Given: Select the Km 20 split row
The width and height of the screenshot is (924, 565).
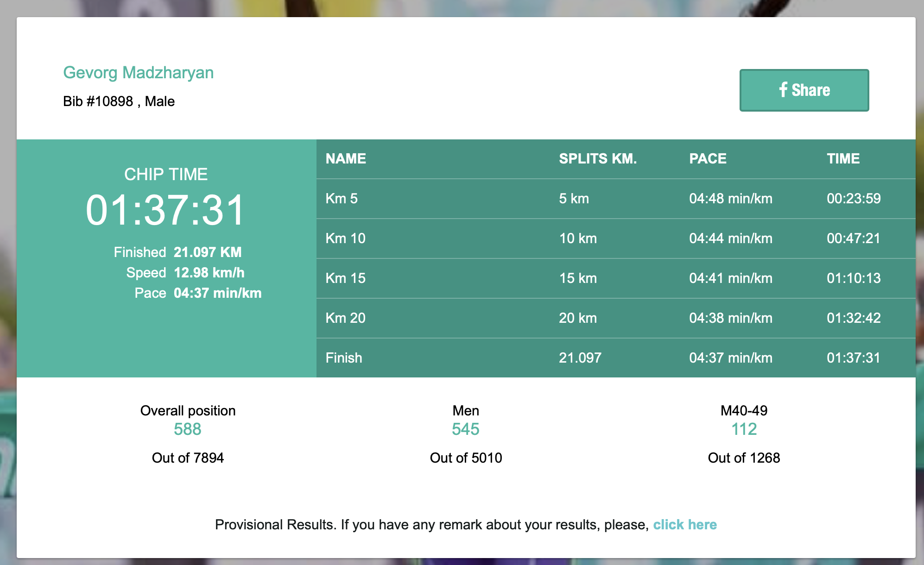Looking at the screenshot, I should (x=615, y=318).
